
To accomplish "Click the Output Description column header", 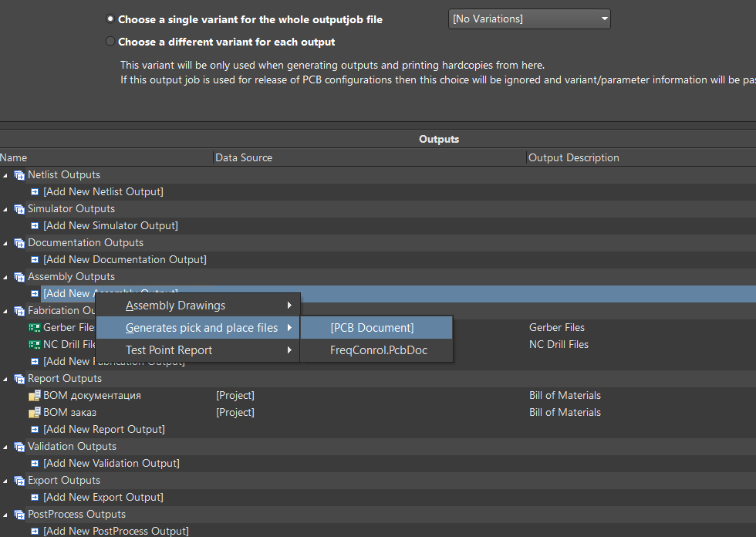I will (x=573, y=157).
